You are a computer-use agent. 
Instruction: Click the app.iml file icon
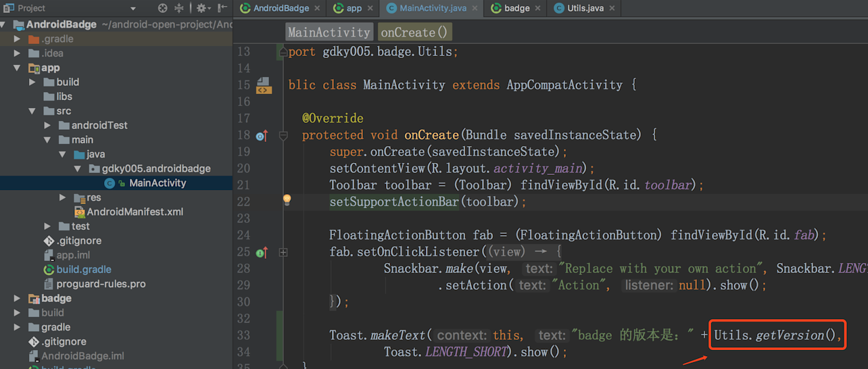(x=49, y=255)
